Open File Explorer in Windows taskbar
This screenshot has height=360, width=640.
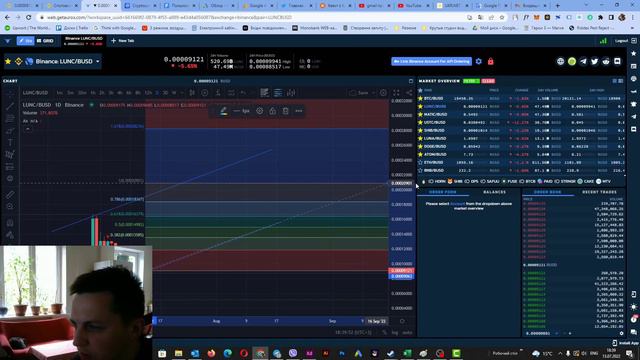[x=178, y=353]
